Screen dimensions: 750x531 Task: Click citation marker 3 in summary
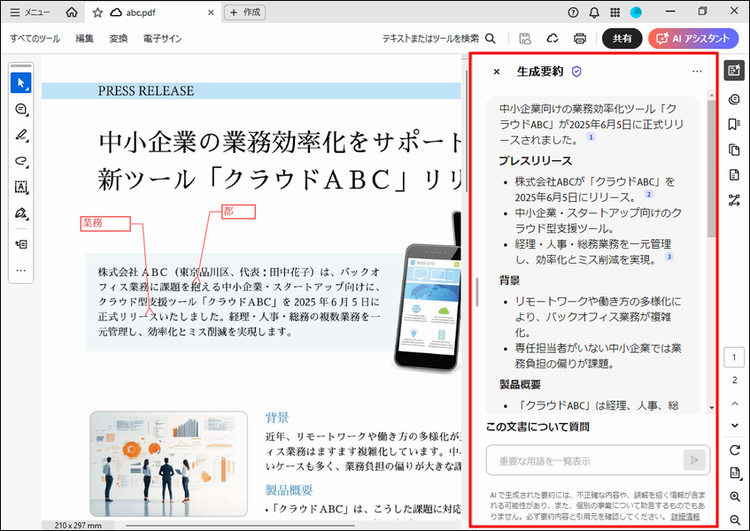pos(669,257)
